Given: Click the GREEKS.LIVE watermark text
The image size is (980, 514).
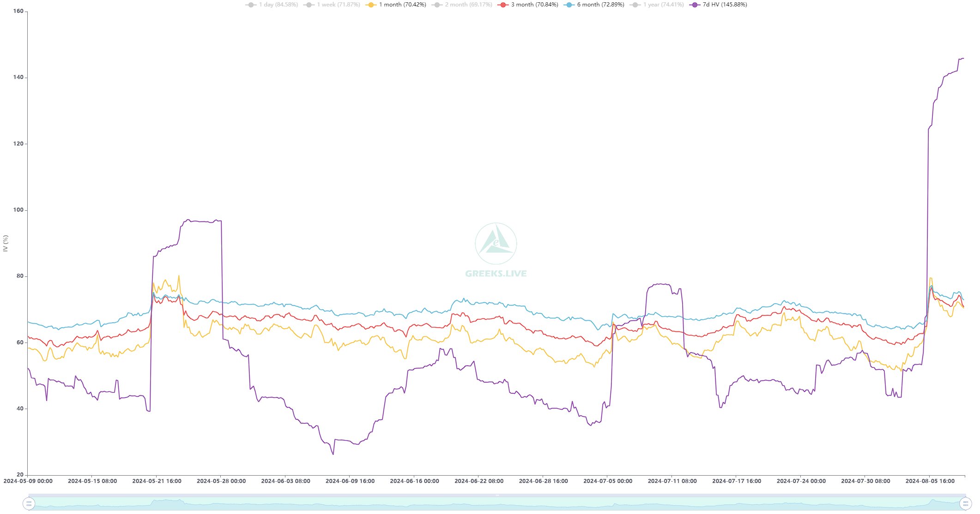Looking at the screenshot, I should (496, 274).
